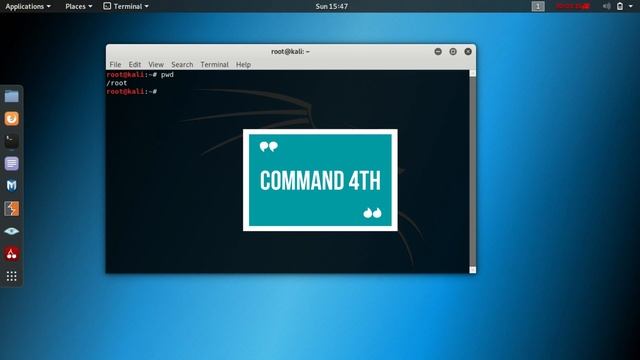
Task: Minimize the root@kali terminal window
Action: [x=438, y=51]
